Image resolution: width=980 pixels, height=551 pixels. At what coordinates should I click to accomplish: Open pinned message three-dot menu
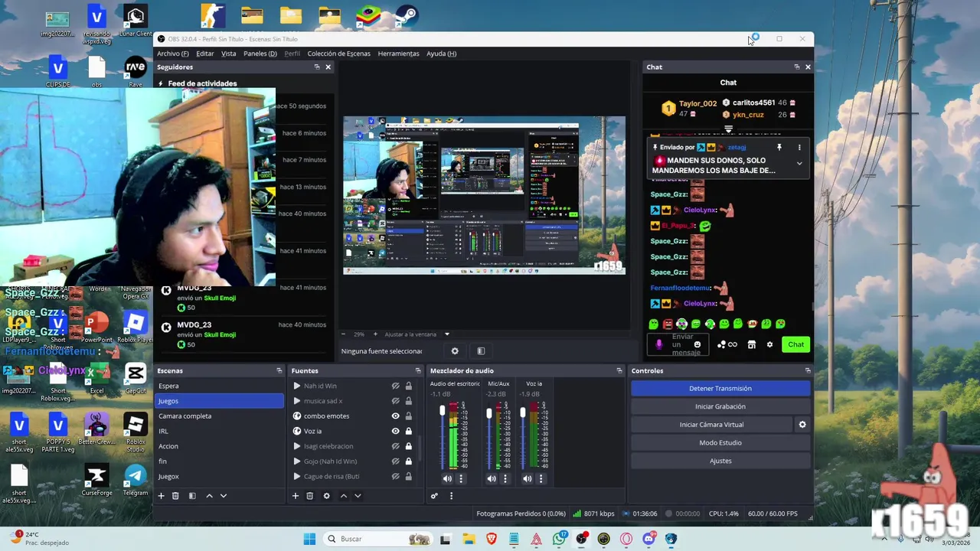[799, 147]
